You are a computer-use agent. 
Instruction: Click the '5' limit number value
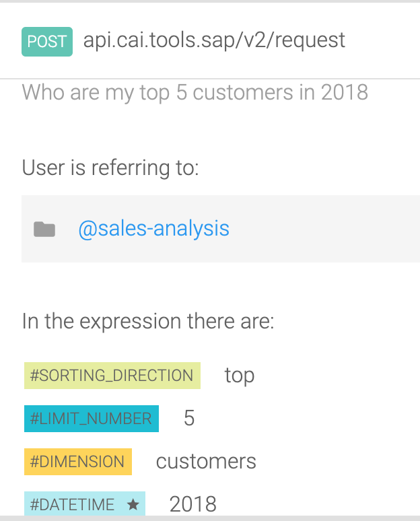click(189, 419)
